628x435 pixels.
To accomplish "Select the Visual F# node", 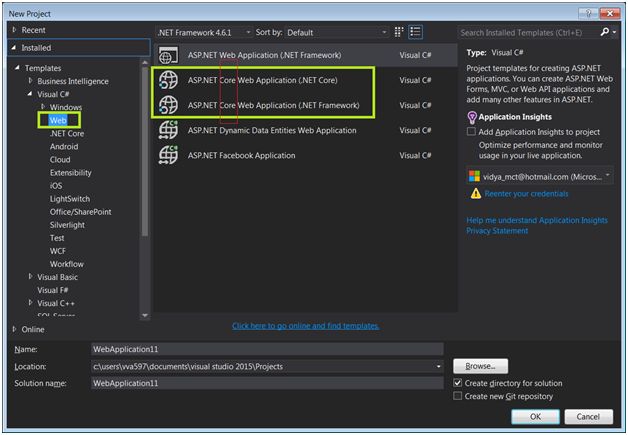I will coord(52,290).
